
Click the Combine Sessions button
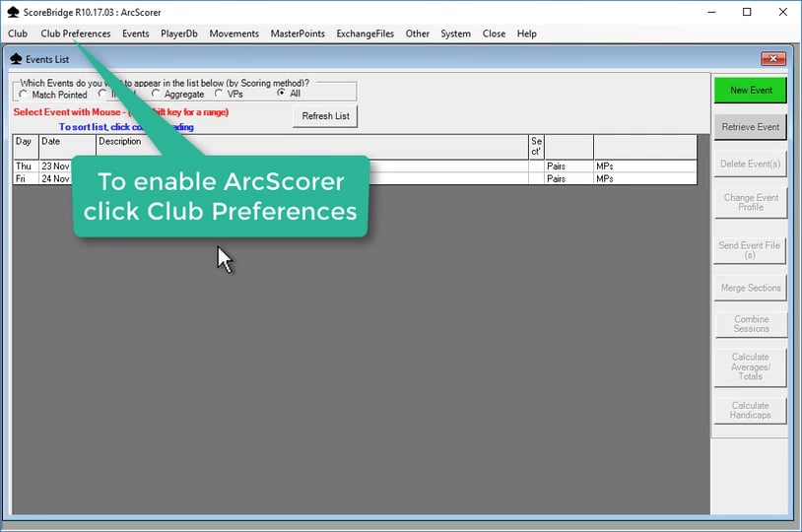click(751, 324)
